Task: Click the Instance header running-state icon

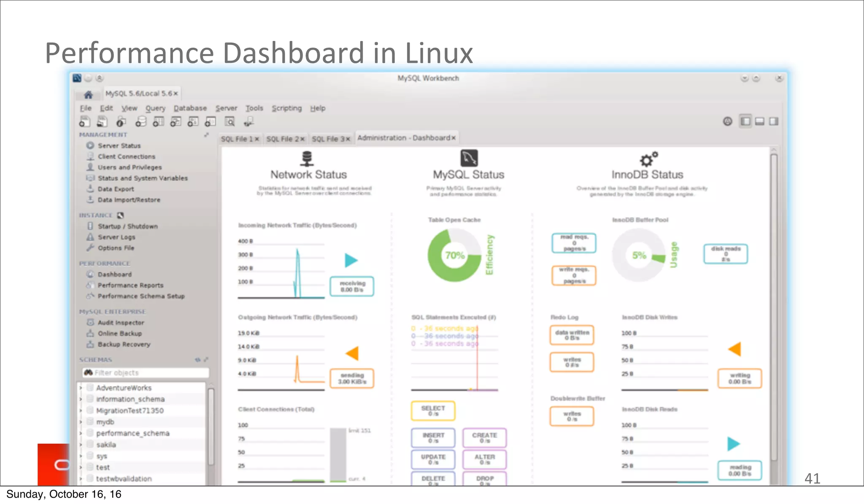Action: [x=120, y=216]
